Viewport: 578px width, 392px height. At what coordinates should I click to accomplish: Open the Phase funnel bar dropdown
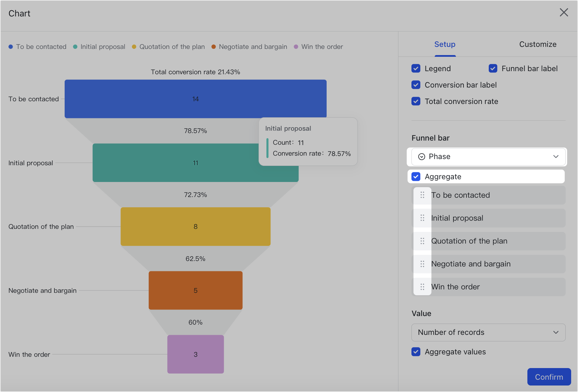click(x=488, y=157)
